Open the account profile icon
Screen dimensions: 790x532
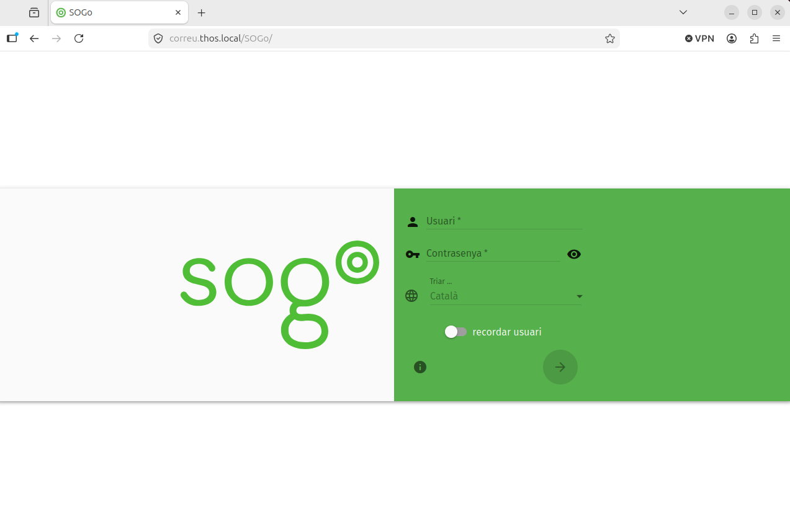pyautogui.click(x=732, y=38)
